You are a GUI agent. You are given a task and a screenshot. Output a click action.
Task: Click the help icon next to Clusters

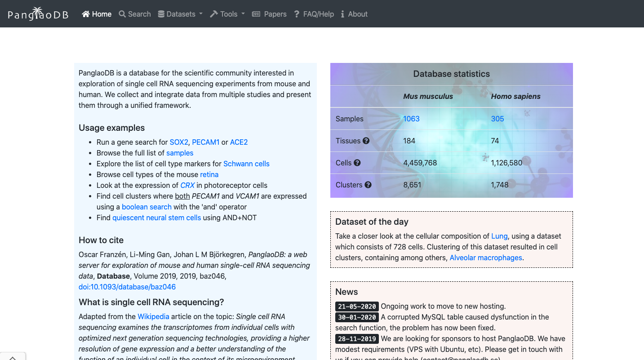coord(368,185)
